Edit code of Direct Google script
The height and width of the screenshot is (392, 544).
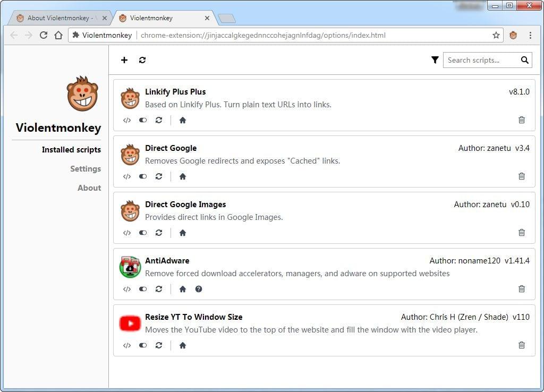pyautogui.click(x=127, y=176)
